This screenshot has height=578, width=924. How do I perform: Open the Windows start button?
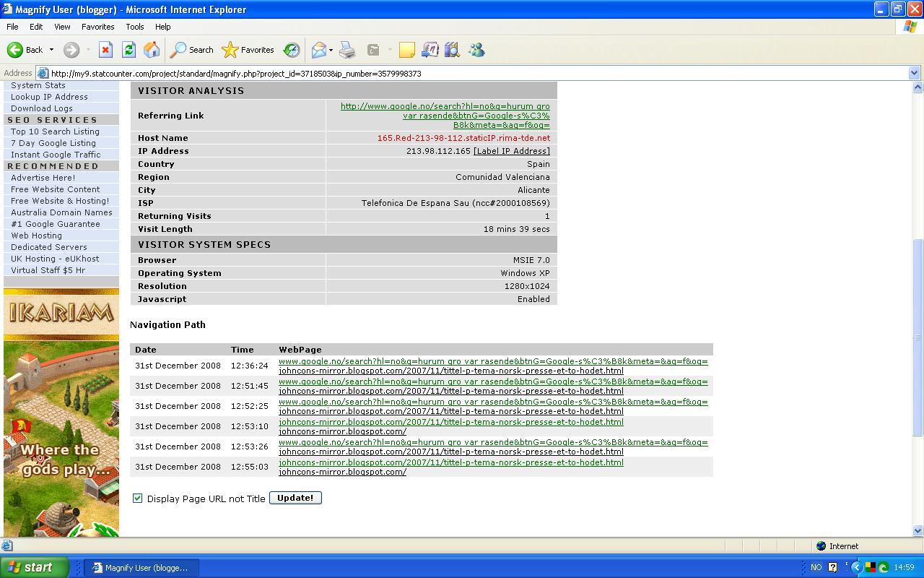coord(35,567)
